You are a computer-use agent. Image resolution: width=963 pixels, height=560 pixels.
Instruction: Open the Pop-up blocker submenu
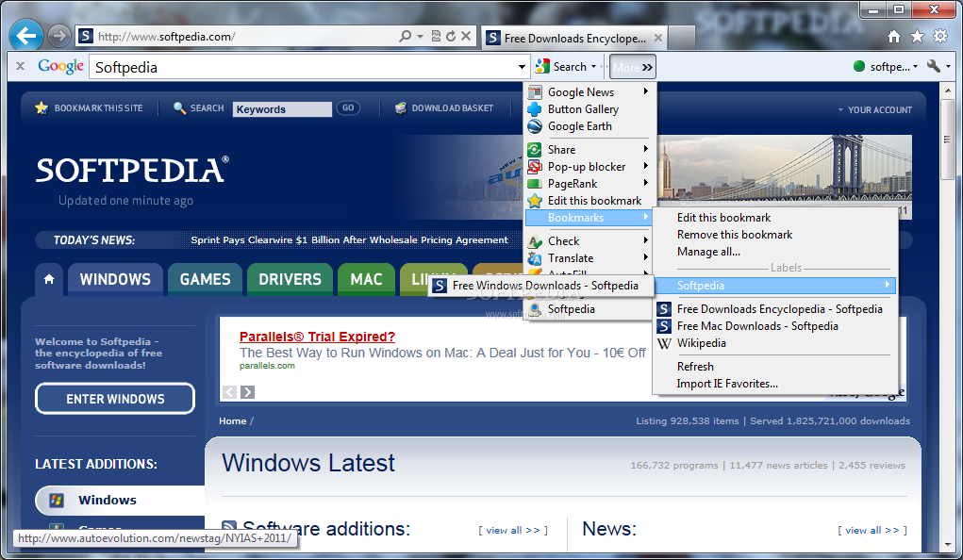[x=589, y=167]
